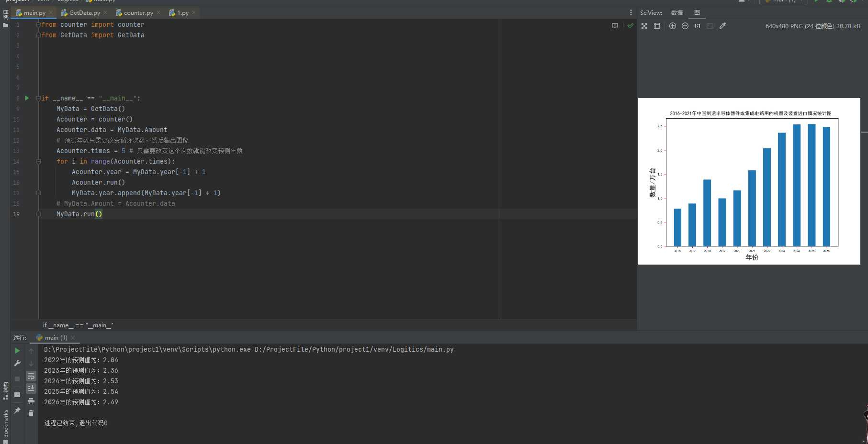Click breadcrumb if __name__ == '__main__'
Screen dimensions: 868x444
[x=78, y=325]
